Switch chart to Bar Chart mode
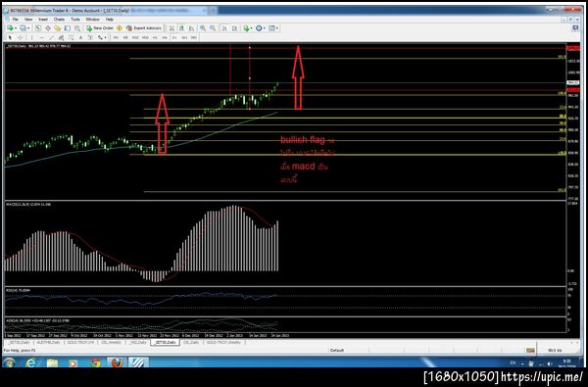This screenshot has width=588, height=387. (171, 28)
